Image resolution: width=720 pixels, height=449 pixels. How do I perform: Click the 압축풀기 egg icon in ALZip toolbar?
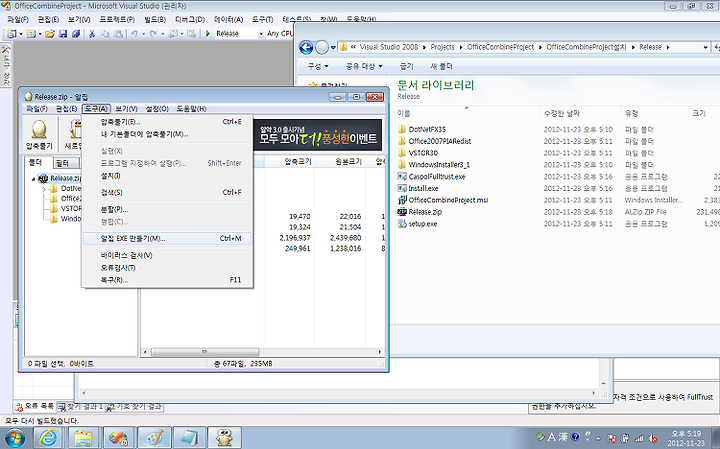click(x=39, y=129)
